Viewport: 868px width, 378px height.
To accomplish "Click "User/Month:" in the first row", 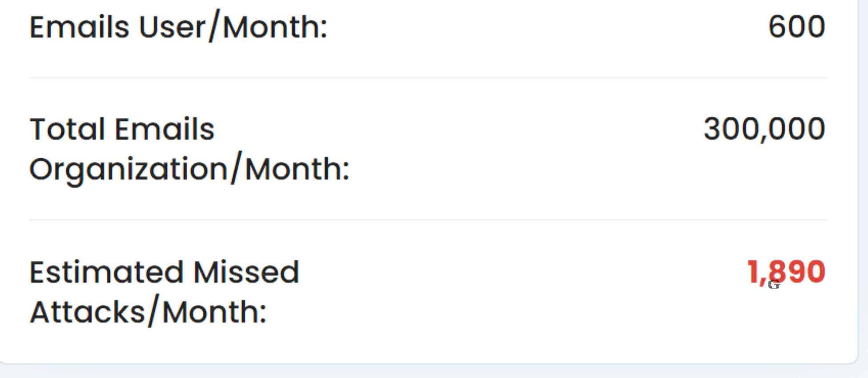I will click(x=233, y=27).
